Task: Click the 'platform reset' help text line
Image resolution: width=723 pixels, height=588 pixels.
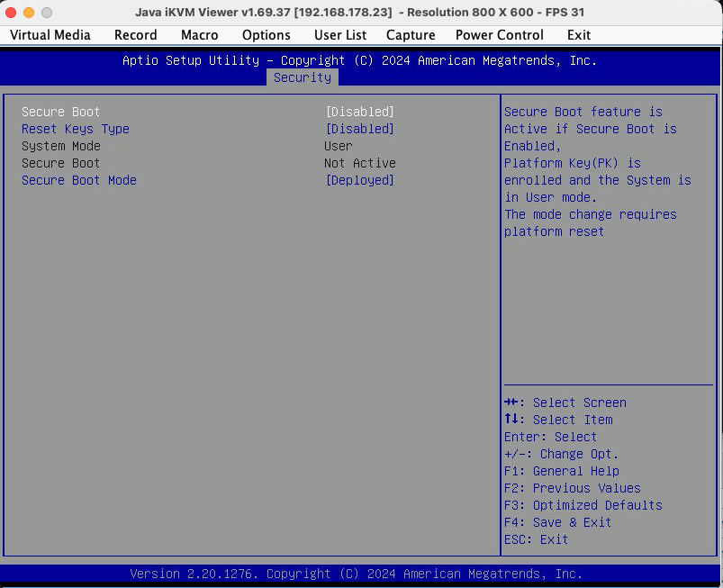Action: (554, 231)
